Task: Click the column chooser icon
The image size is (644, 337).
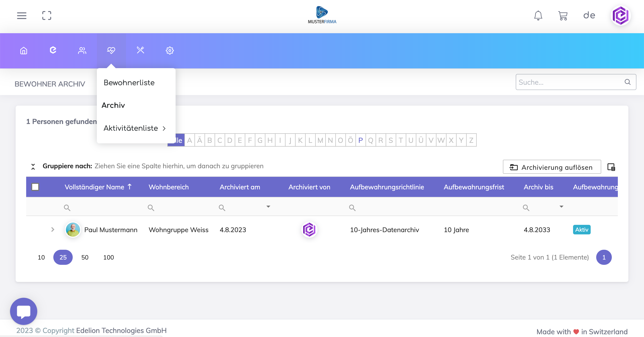Action: point(611,167)
